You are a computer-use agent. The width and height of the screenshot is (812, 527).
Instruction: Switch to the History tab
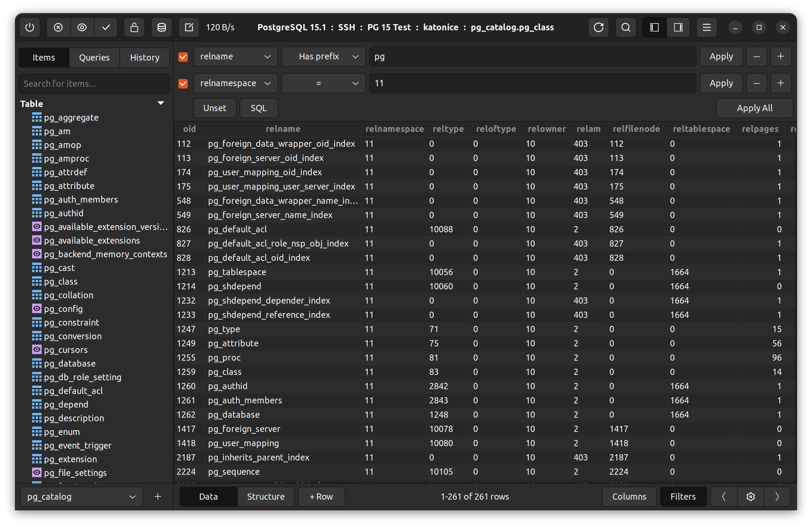[x=145, y=57]
